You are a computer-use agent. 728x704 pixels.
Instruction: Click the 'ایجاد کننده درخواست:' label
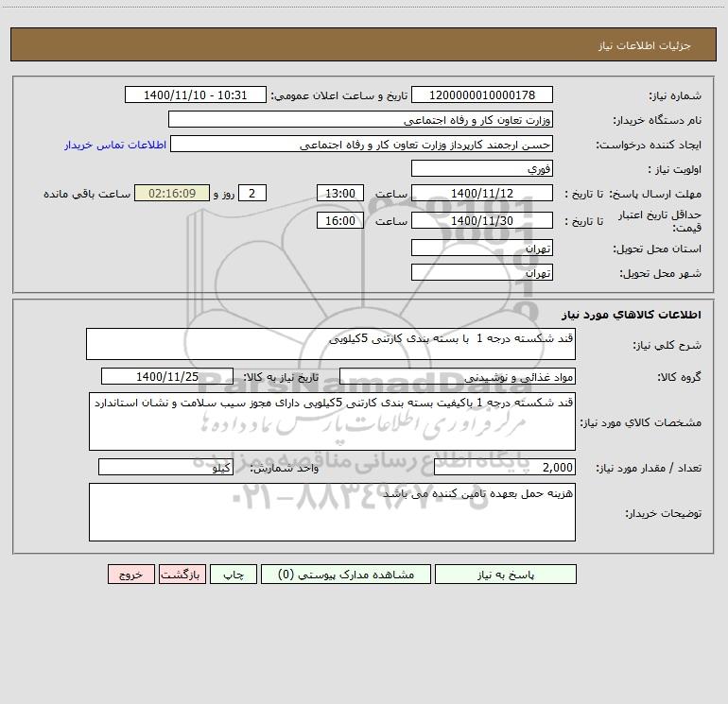pos(649,145)
